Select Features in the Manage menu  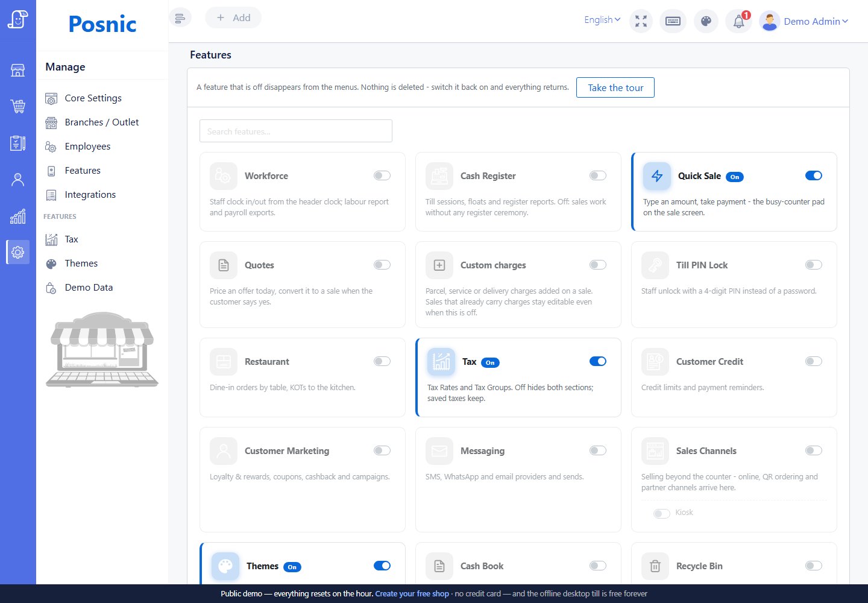(x=83, y=171)
